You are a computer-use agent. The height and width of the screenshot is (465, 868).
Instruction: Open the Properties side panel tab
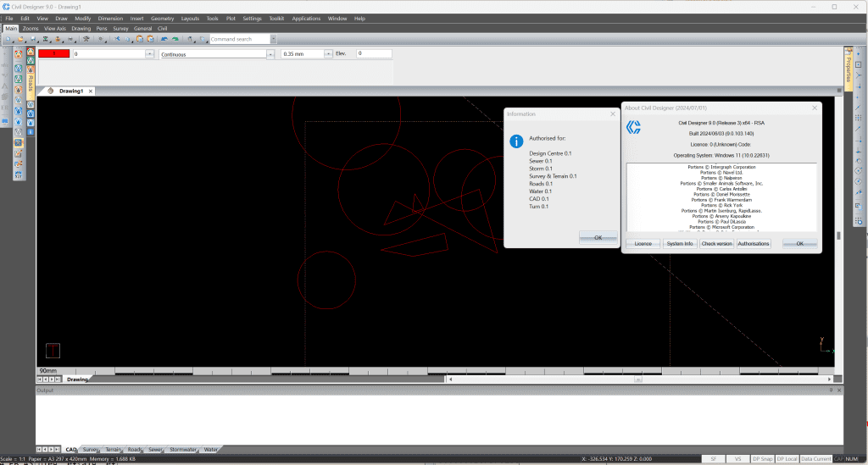(847, 66)
